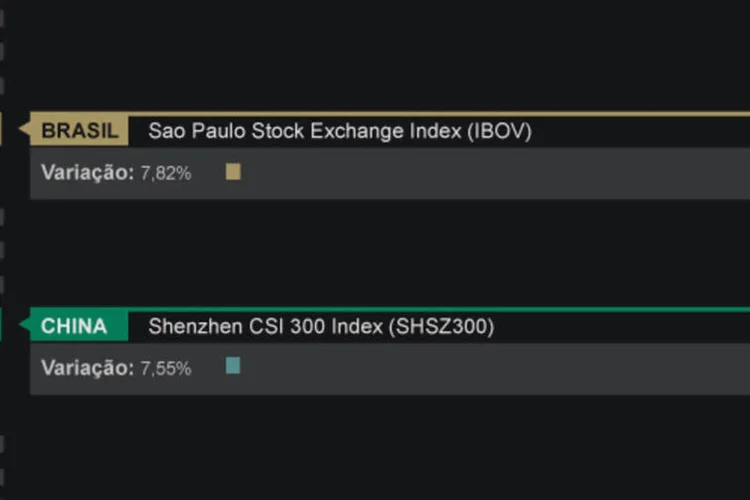Click empty gray area of China variation row
The image size is (750, 500).
pyautogui.click(x=495, y=369)
